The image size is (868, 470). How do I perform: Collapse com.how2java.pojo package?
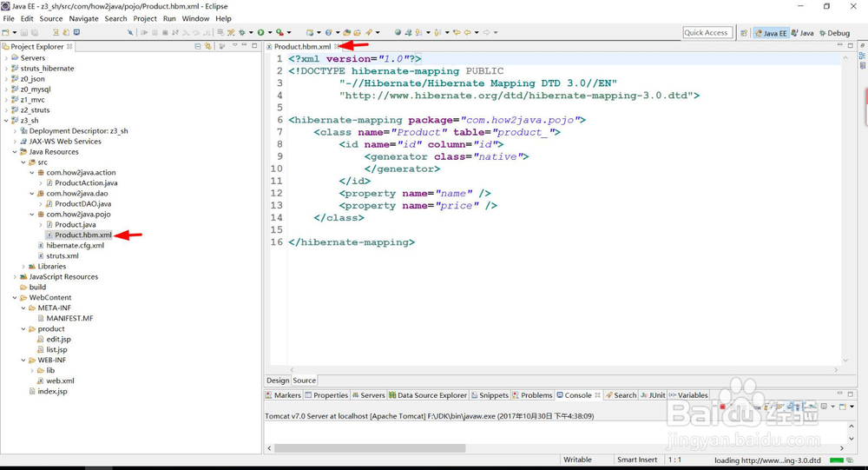pos(32,214)
